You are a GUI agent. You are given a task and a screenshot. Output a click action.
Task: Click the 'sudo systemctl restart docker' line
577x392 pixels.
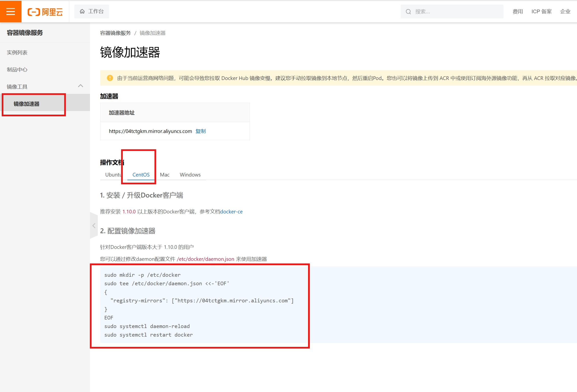(148, 335)
